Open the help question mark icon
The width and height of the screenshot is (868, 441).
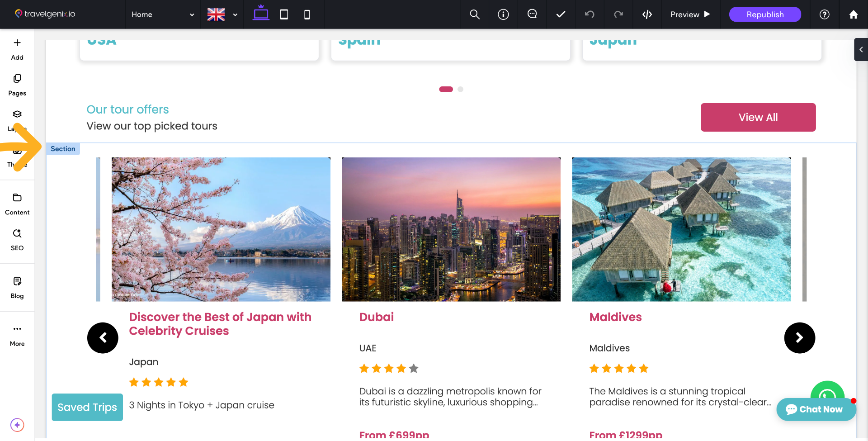(x=824, y=14)
